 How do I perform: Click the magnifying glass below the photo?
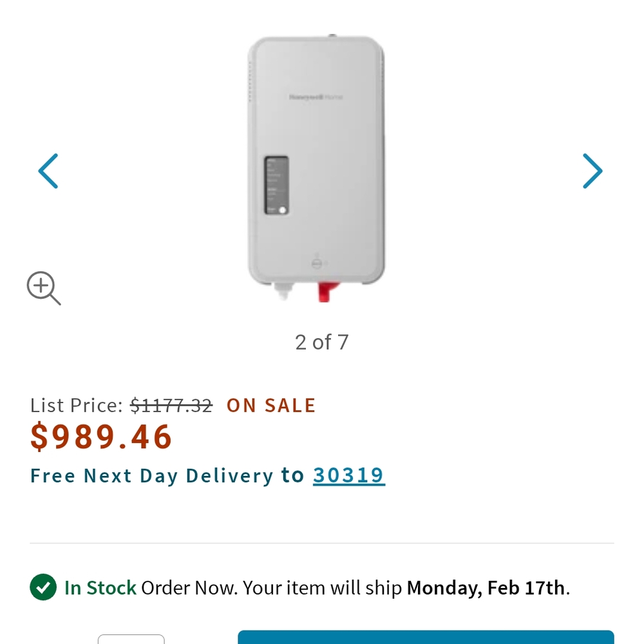click(43, 287)
